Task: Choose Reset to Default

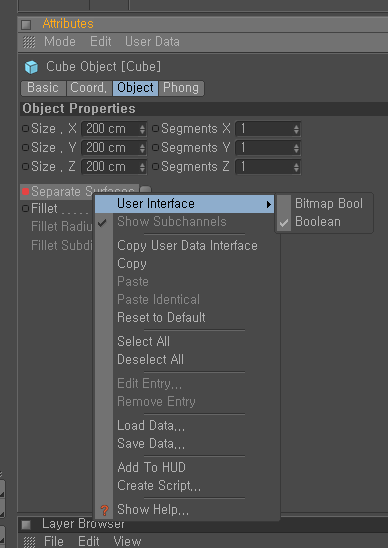Action: 161,317
